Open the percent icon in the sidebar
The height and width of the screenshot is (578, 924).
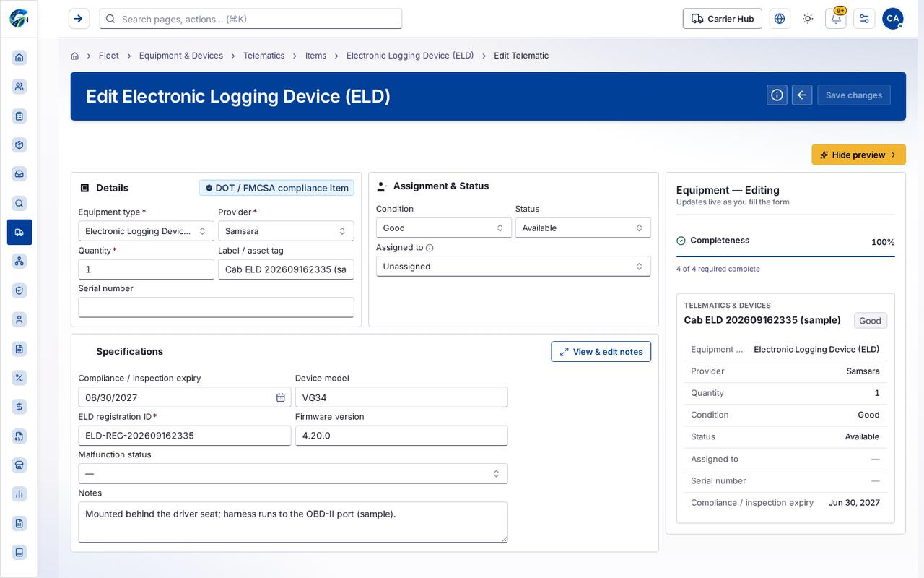tap(19, 377)
